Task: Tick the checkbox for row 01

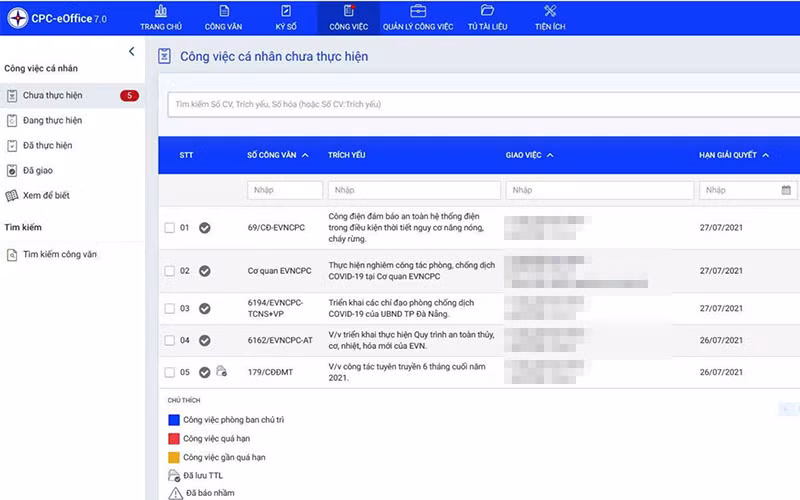Action: [x=169, y=228]
